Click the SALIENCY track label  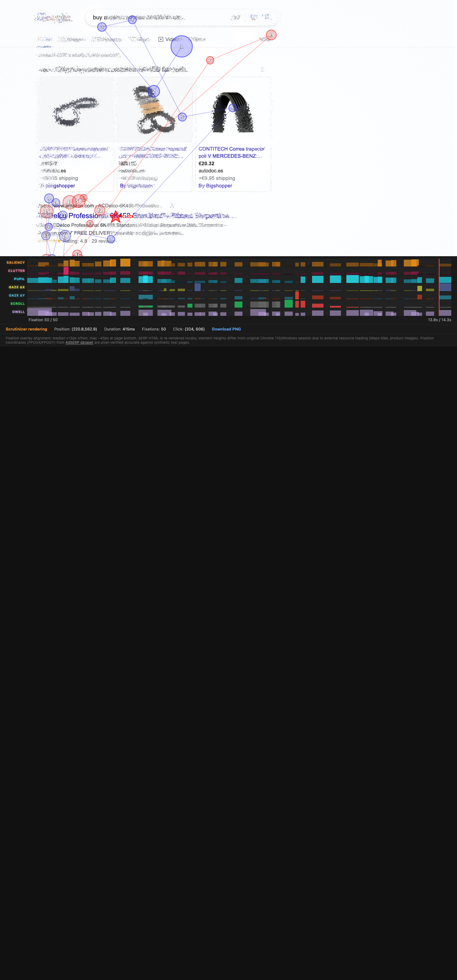[x=16, y=263]
